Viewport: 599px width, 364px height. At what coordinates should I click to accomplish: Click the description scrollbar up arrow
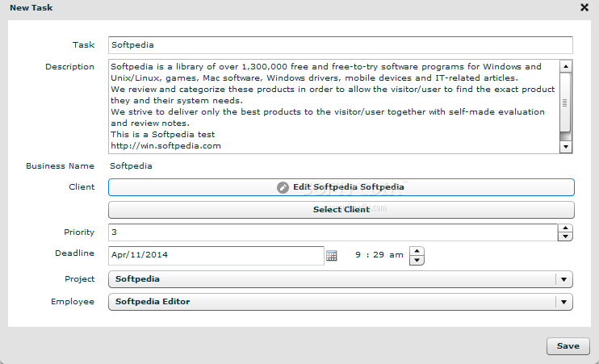point(566,66)
